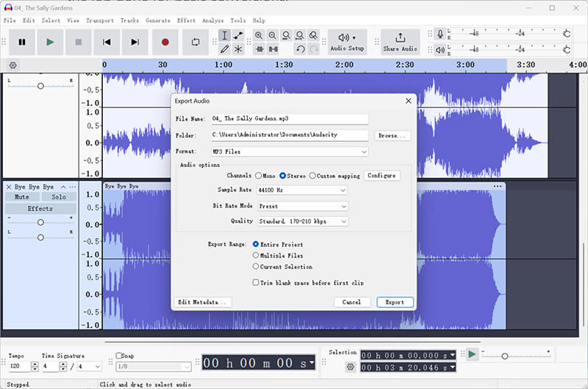Open timeline options gear icon

pyautogui.click(x=12, y=65)
